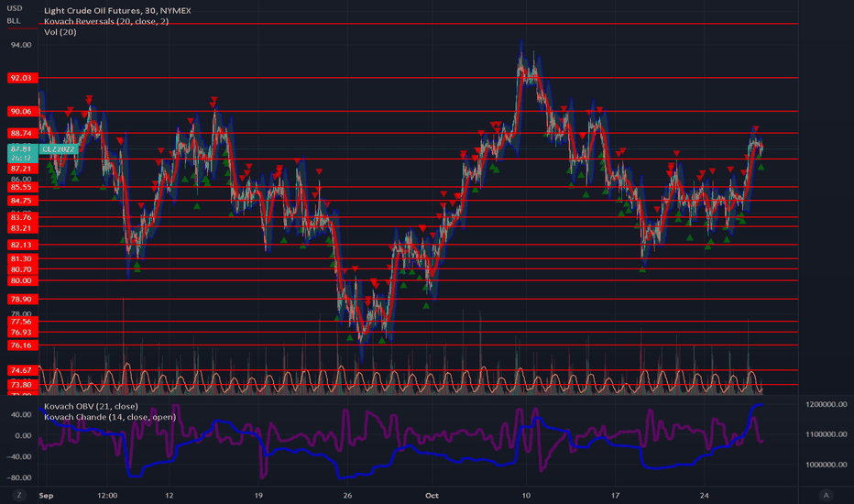Click the 1100000.00 OBV axis value
This screenshot has height=504, width=854.
[827, 434]
